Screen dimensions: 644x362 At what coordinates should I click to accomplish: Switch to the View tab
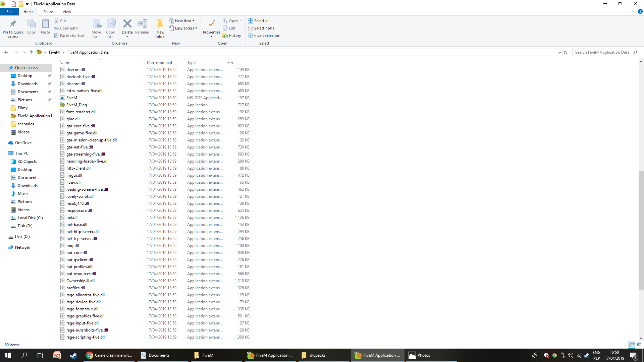67,12
